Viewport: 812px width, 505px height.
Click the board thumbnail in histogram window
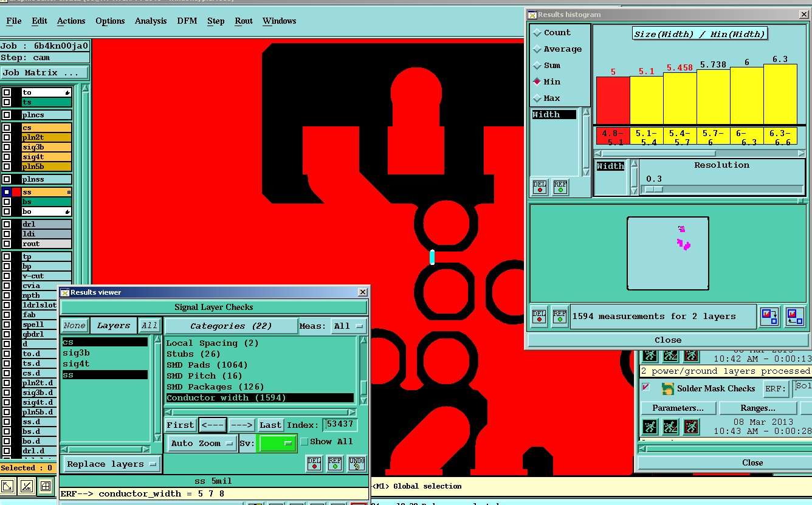pos(668,253)
